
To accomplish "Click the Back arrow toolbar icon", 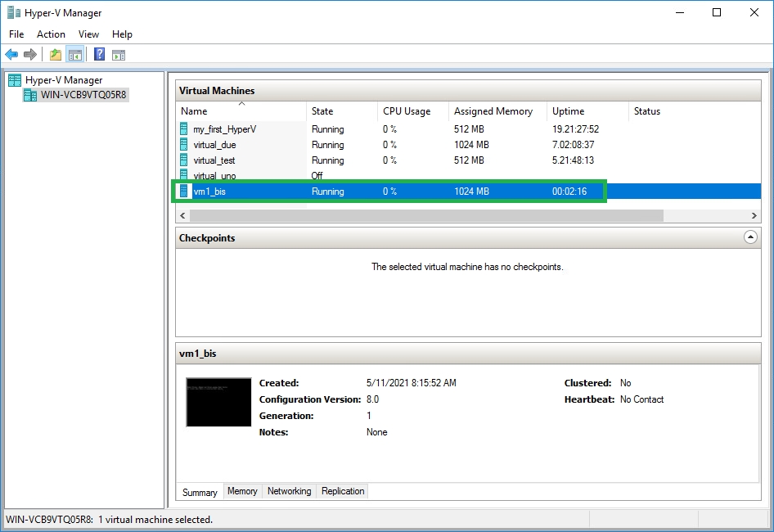I will click(x=11, y=55).
